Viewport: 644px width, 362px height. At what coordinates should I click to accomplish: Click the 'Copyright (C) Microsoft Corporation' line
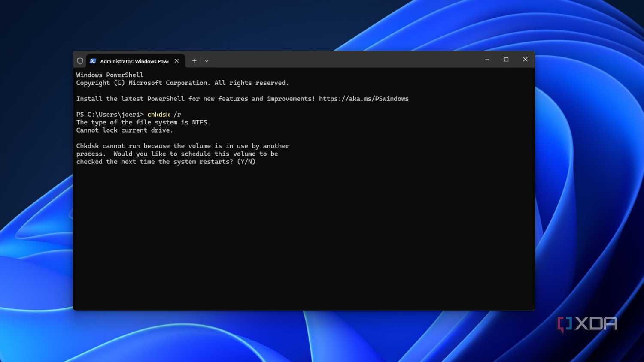click(182, 83)
